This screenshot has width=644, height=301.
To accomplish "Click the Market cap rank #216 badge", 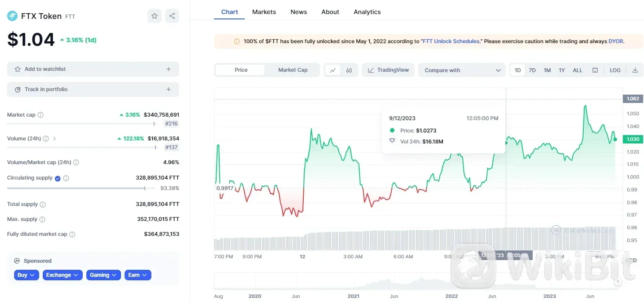I will [x=171, y=124].
